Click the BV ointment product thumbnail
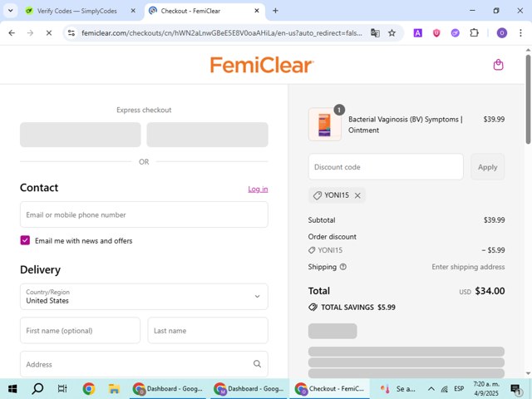Viewport: 532px width, 399px height. (325, 125)
